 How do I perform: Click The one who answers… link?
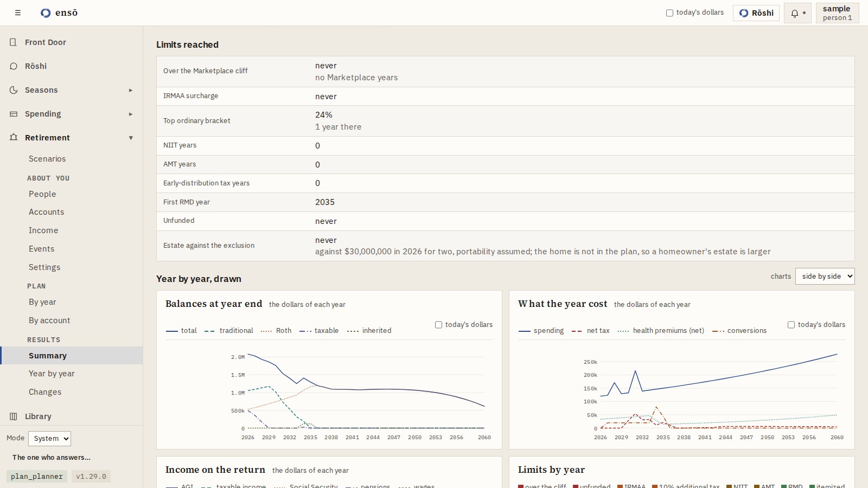pyautogui.click(x=52, y=457)
